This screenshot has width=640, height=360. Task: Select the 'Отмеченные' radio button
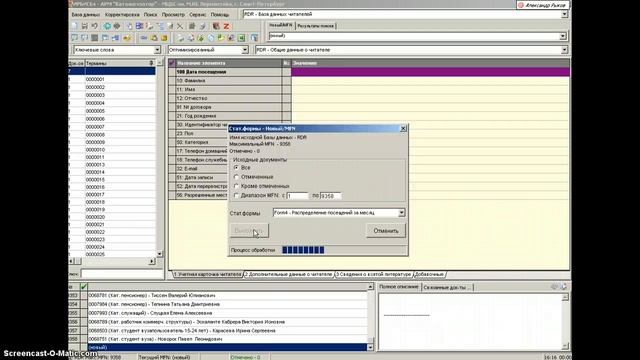tap(236, 177)
